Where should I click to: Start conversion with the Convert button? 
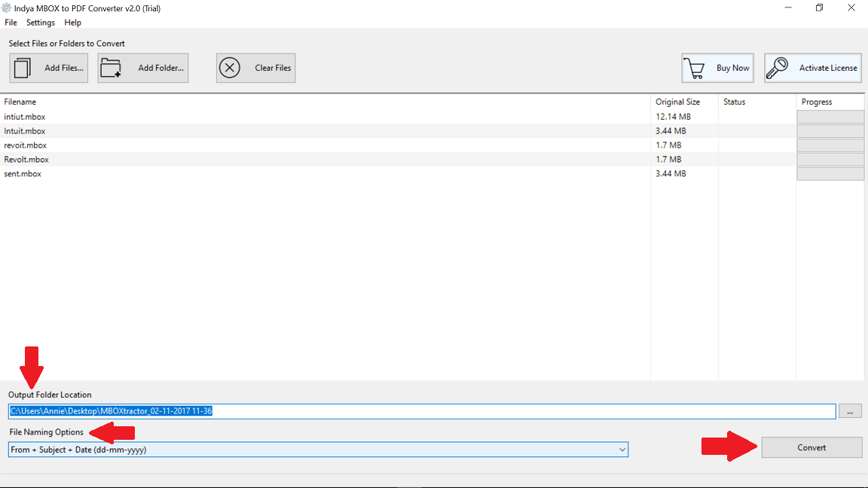pos(811,447)
